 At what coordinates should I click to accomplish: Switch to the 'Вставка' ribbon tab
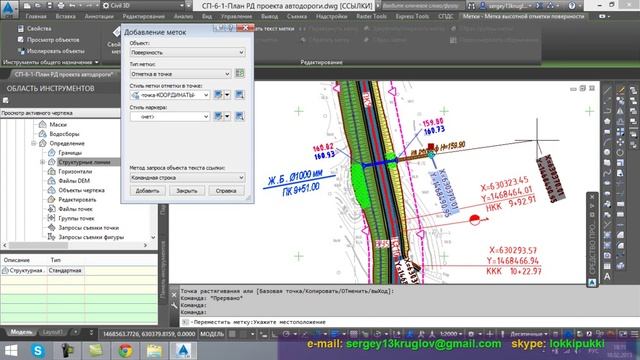(65, 16)
